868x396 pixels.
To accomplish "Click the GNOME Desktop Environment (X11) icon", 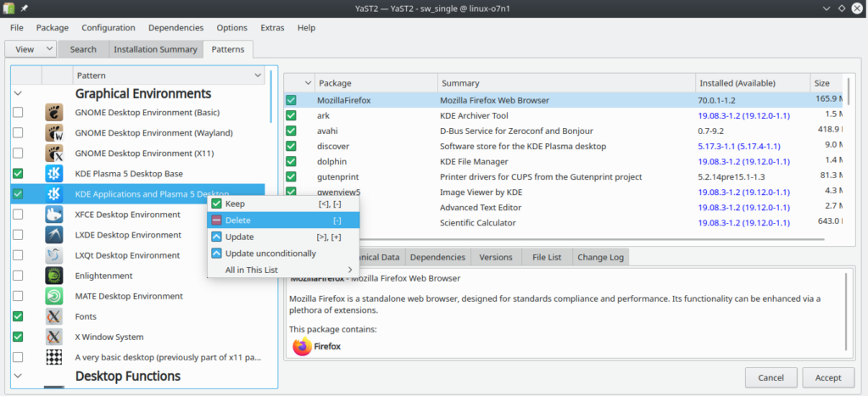I will click(x=54, y=153).
